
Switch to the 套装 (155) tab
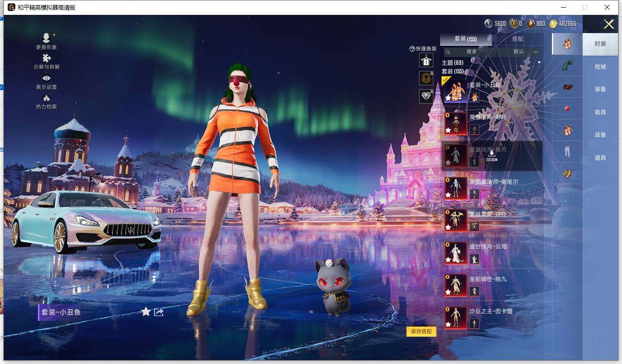pos(466,39)
